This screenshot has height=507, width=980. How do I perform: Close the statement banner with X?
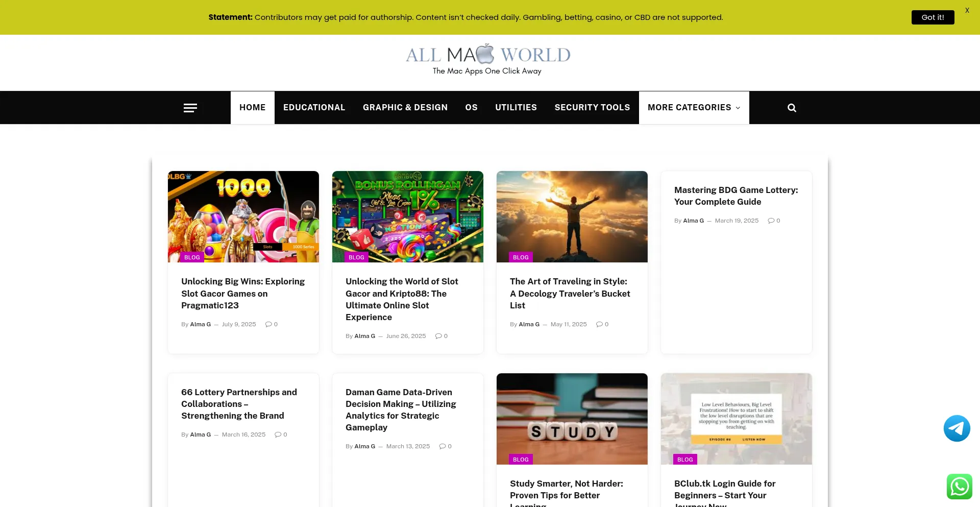(x=967, y=10)
